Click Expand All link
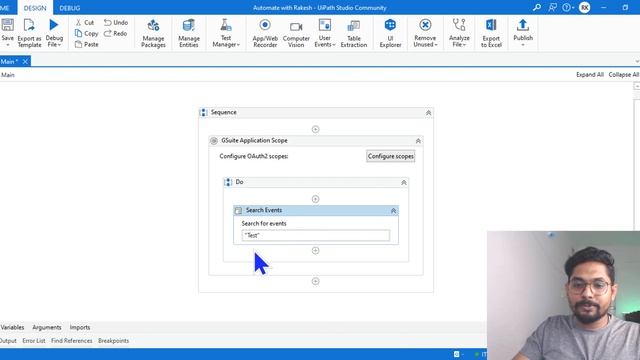 point(589,75)
